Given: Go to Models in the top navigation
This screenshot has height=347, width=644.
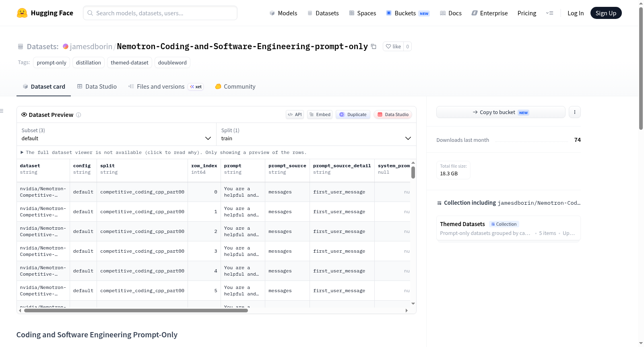Looking at the screenshot, I should (x=283, y=13).
